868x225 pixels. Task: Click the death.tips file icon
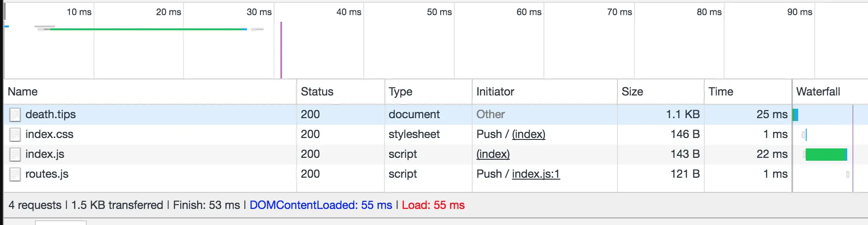click(x=15, y=115)
